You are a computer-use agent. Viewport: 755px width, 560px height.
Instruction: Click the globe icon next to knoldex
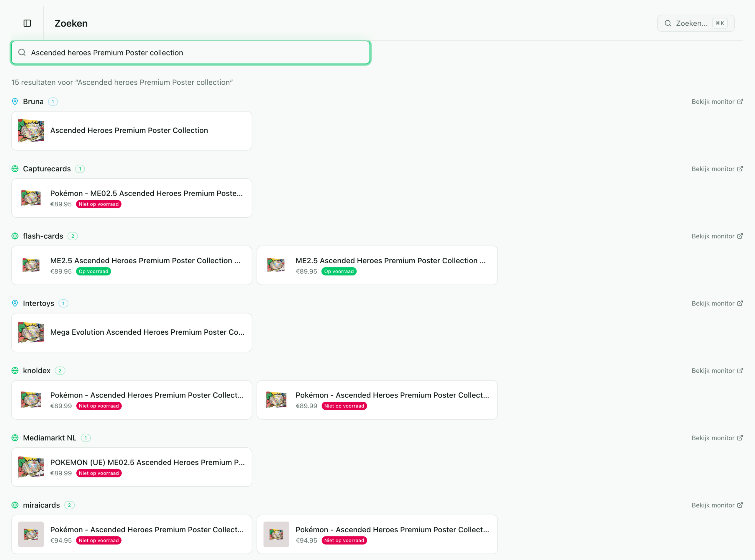[x=15, y=370]
